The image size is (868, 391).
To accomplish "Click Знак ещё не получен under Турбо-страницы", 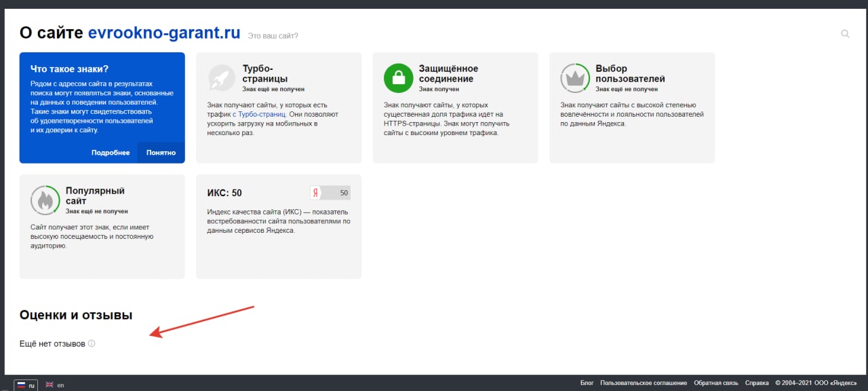I will click(x=274, y=89).
